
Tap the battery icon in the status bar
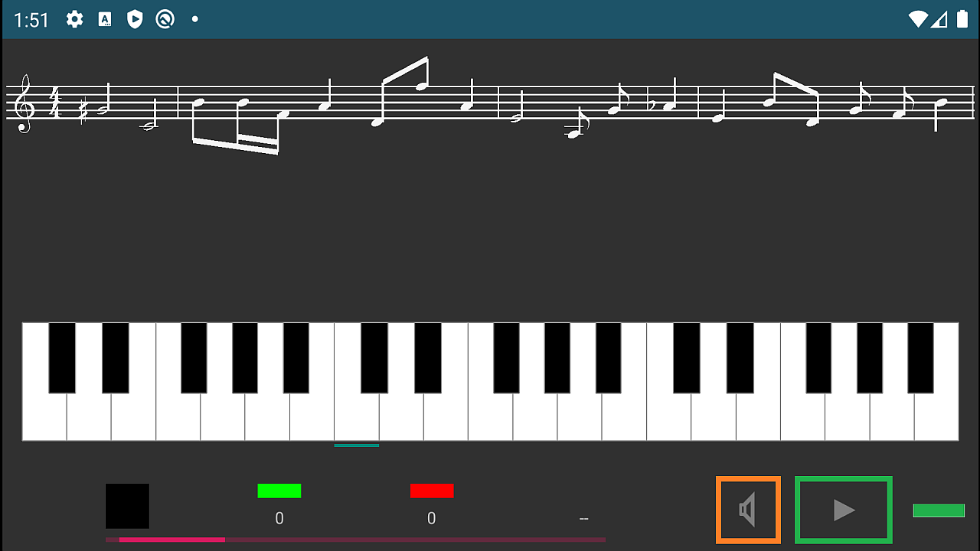[x=962, y=19]
